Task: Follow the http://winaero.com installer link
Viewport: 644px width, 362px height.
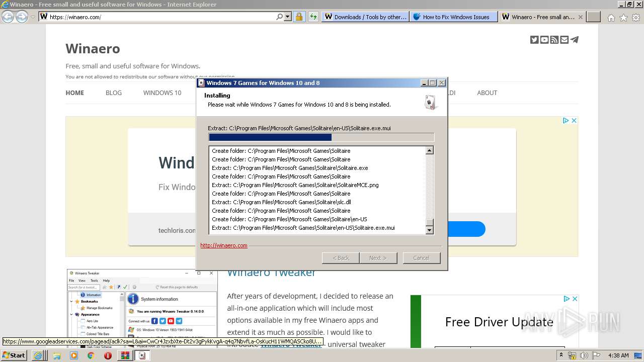Action: click(x=224, y=245)
